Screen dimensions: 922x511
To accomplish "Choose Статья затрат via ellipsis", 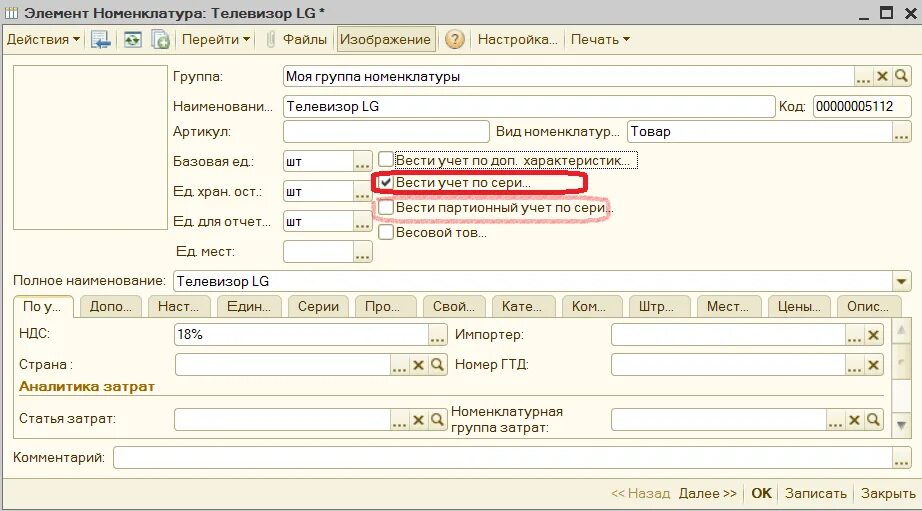I will [x=399, y=420].
